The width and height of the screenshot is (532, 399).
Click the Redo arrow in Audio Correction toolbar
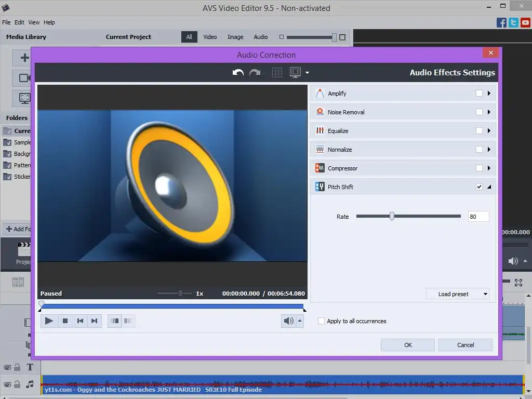(x=255, y=72)
